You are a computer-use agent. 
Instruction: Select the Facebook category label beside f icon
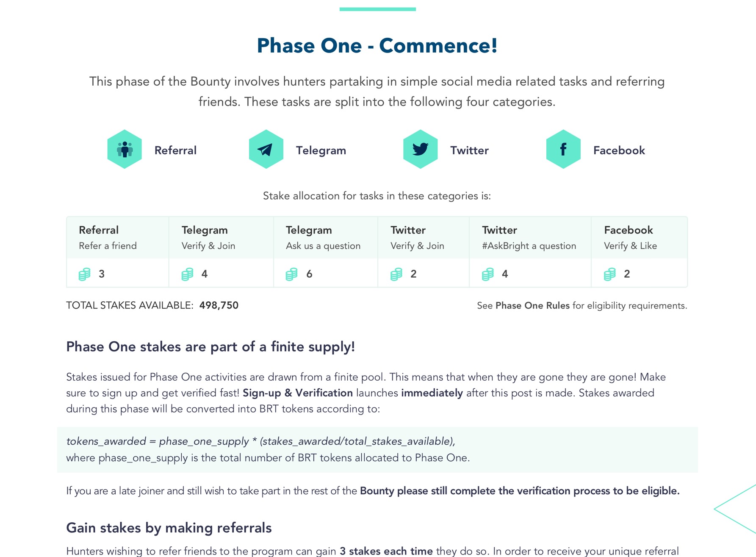pos(619,150)
